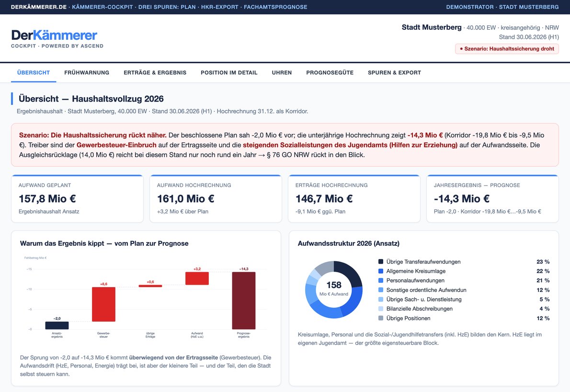Open the Aufwand Hochrechnung KPI card

(216, 198)
